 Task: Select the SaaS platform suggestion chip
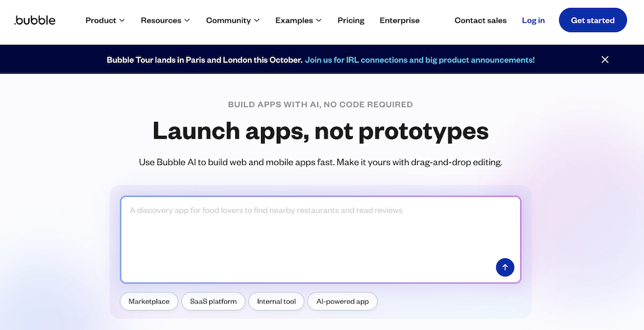(x=213, y=302)
